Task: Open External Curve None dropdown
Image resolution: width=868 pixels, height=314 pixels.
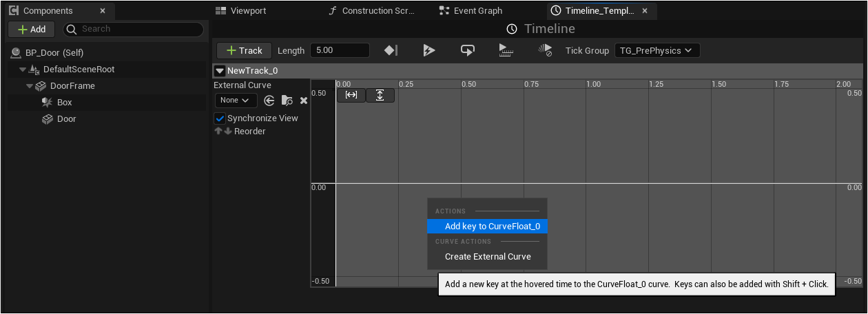Action: click(236, 101)
